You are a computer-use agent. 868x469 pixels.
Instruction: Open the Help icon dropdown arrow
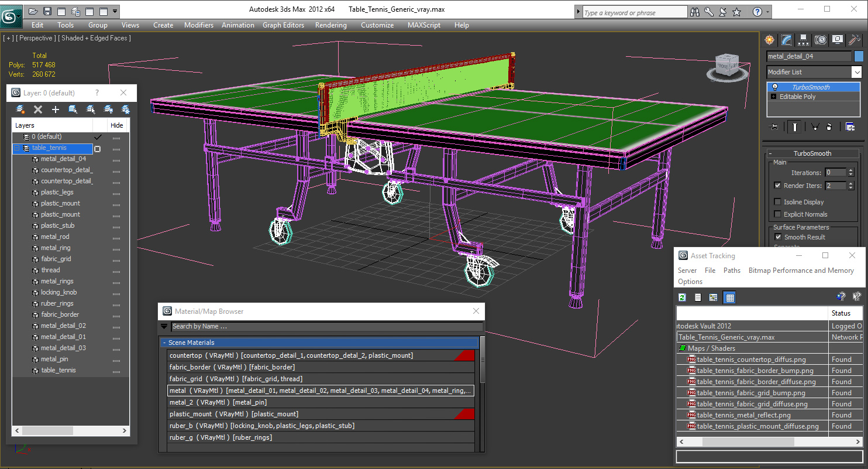[767, 12]
